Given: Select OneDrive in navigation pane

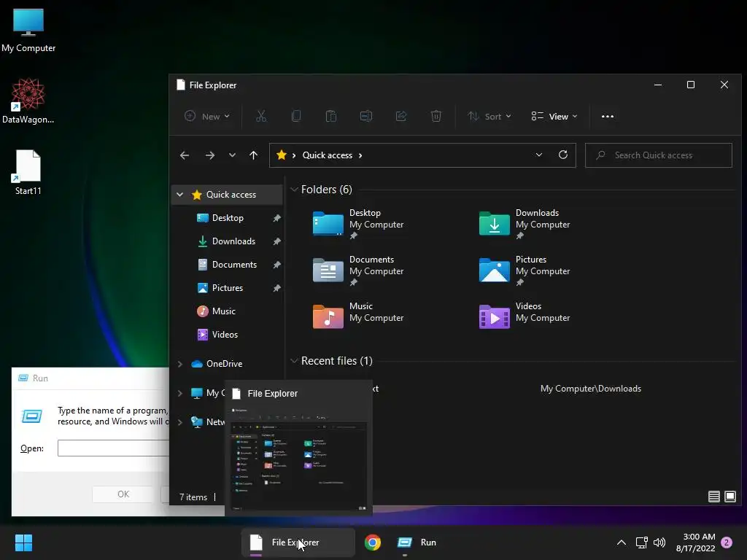Looking at the screenshot, I should point(224,364).
